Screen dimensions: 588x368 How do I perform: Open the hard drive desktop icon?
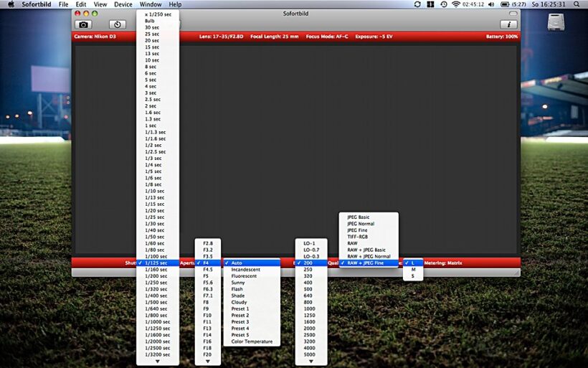click(x=556, y=23)
